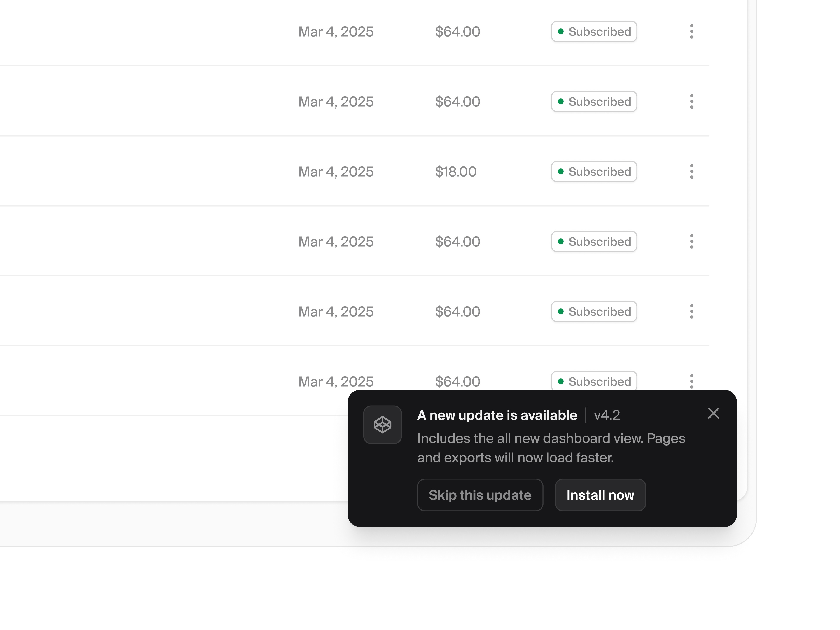
Task: Click the green status dot on the fourth row
Action: (561, 241)
